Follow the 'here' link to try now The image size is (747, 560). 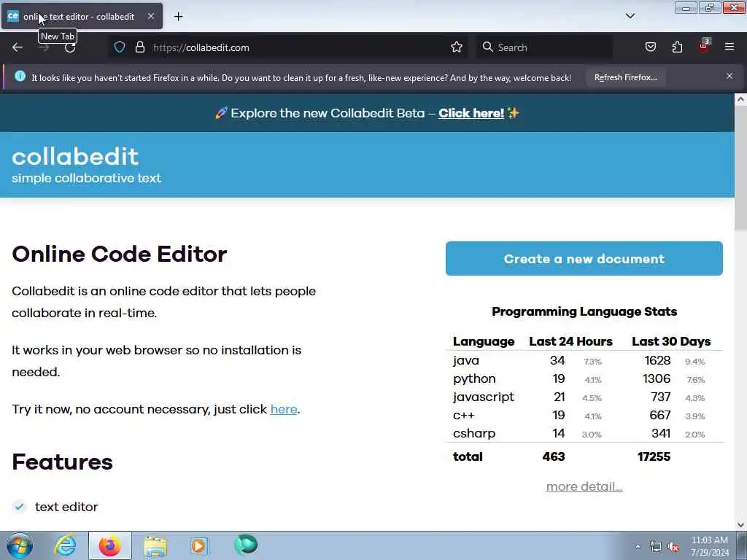[x=284, y=409]
